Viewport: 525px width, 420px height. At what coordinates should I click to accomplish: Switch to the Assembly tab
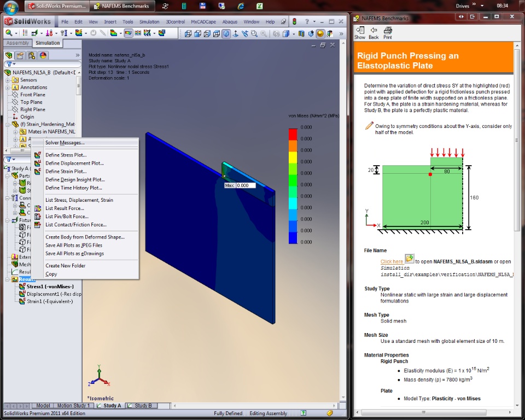[17, 43]
